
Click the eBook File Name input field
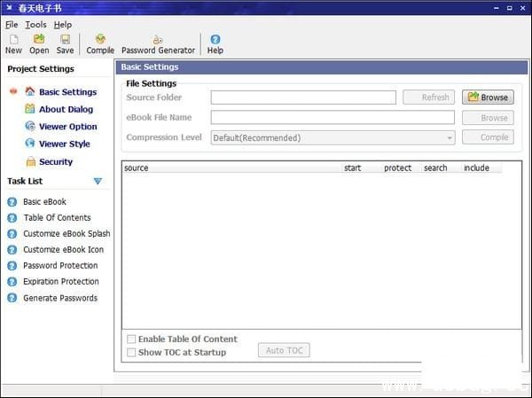pyautogui.click(x=332, y=118)
